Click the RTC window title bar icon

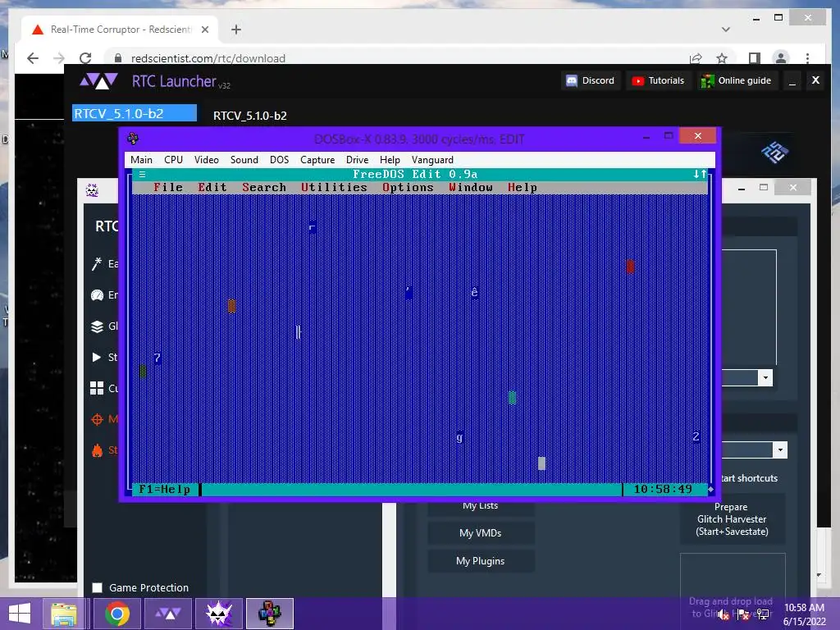click(92, 190)
